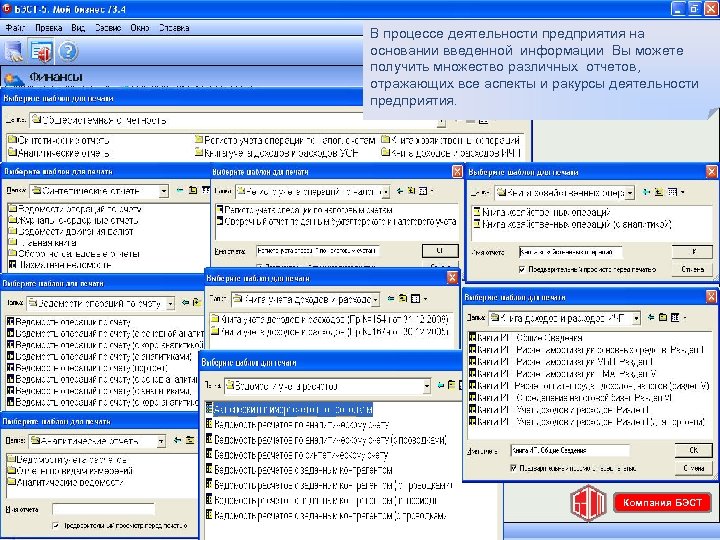720x540 pixels.
Task: Select Шахматная ведомость report
Action: (x=60, y=265)
